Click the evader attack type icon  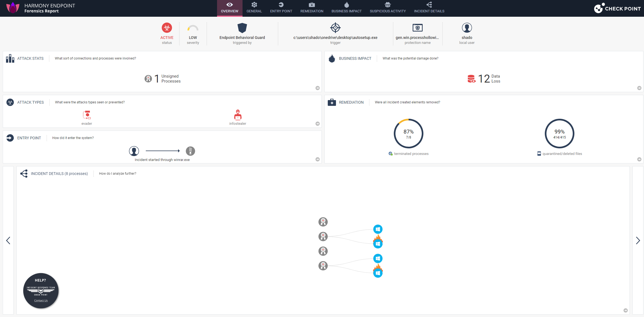[87, 115]
